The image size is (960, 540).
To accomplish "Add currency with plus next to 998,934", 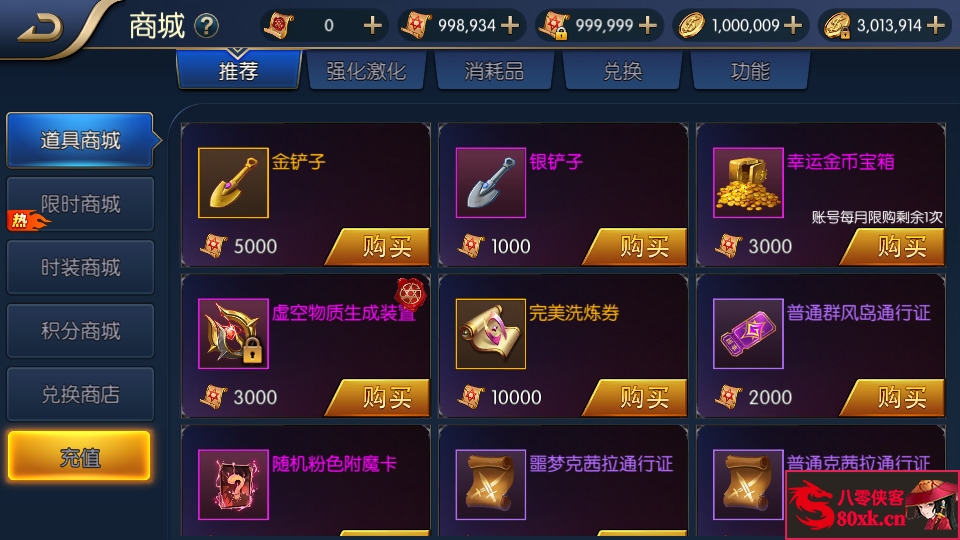I will [509, 25].
